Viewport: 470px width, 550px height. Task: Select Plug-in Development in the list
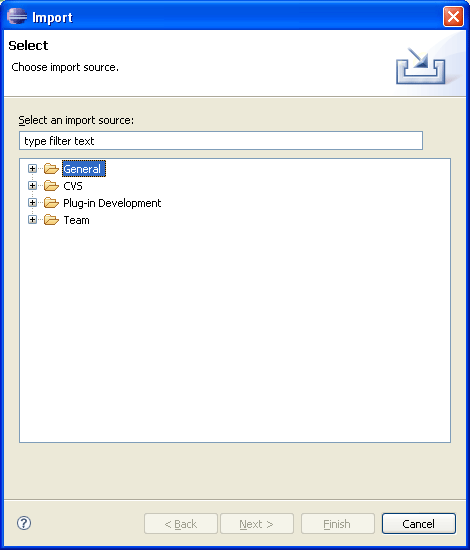click(x=112, y=203)
